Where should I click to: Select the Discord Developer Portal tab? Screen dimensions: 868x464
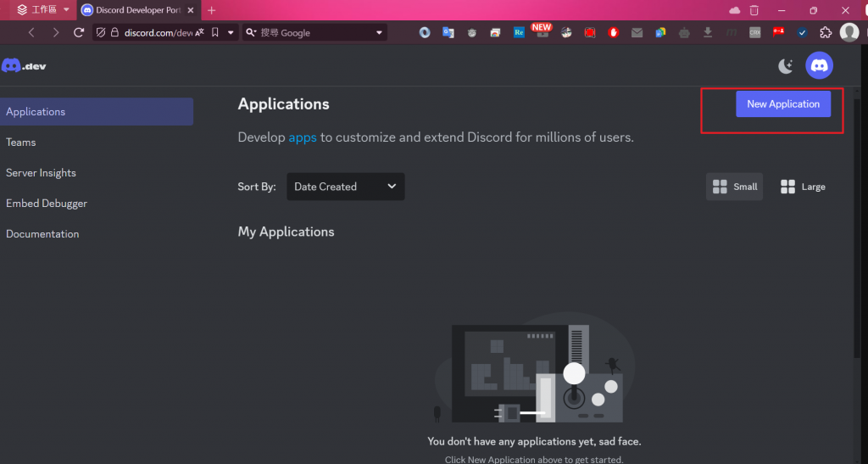pyautogui.click(x=131, y=10)
